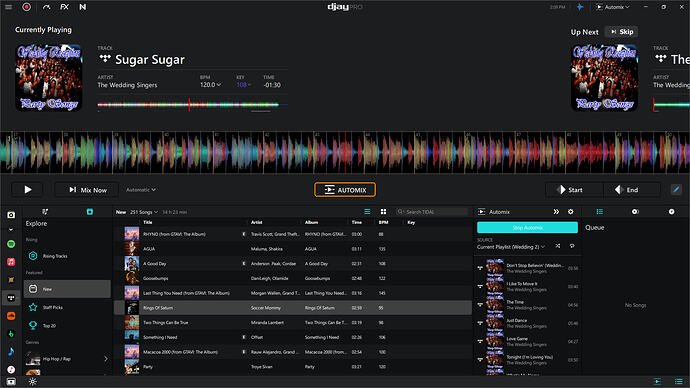Select the TIDAL source icon
Viewport: 690px width, 388px height.
(11, 298)
